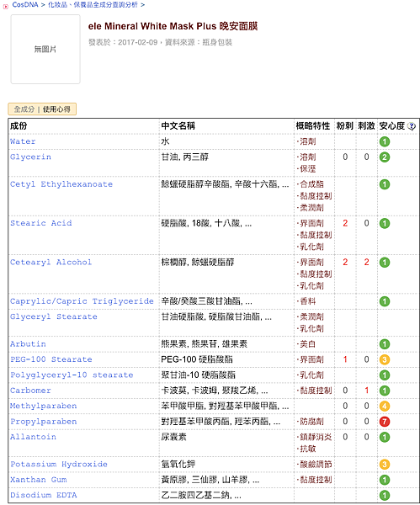
Task: Click the green safety badge for Xanthan Gum
Action: 385,480
